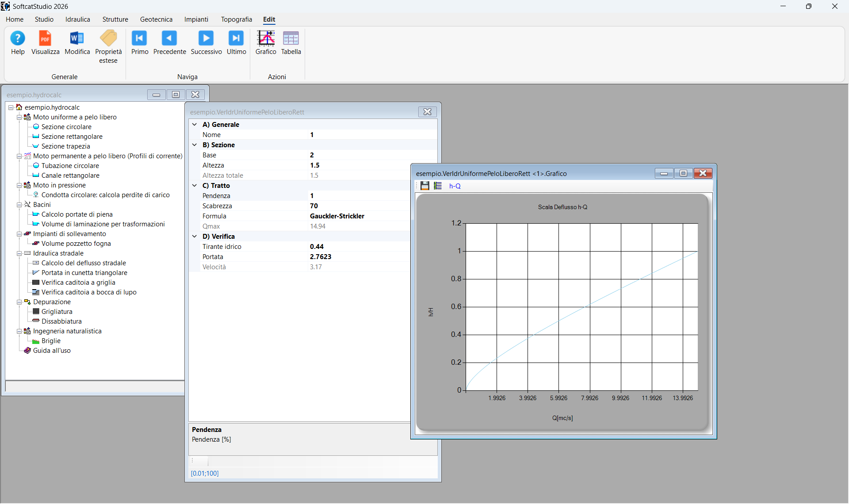This screenshot has width=849, height=504.
Task: Edit the Pendenza value field
Action: point(359,196)
